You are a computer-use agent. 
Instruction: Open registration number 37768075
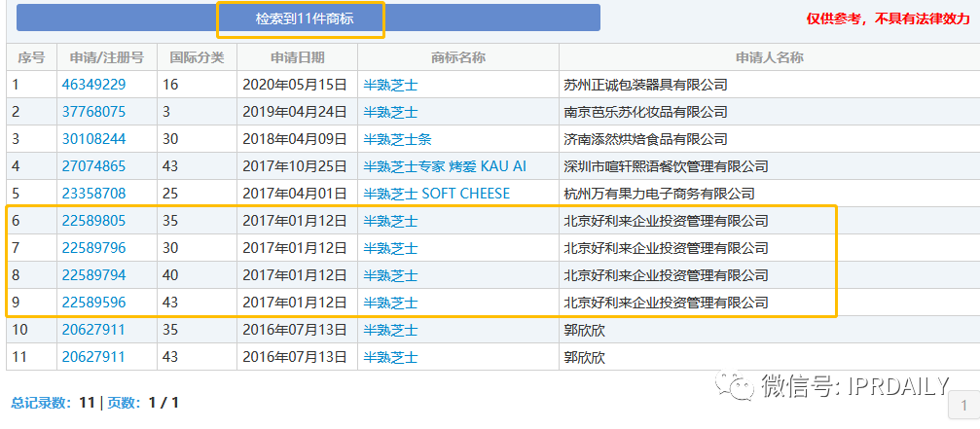click(x=93, y=112)
